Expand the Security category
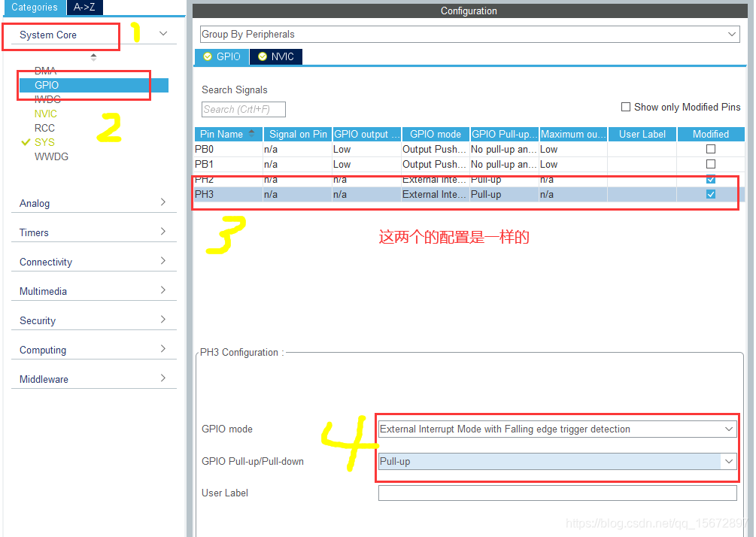 click(x=163, y=320)
